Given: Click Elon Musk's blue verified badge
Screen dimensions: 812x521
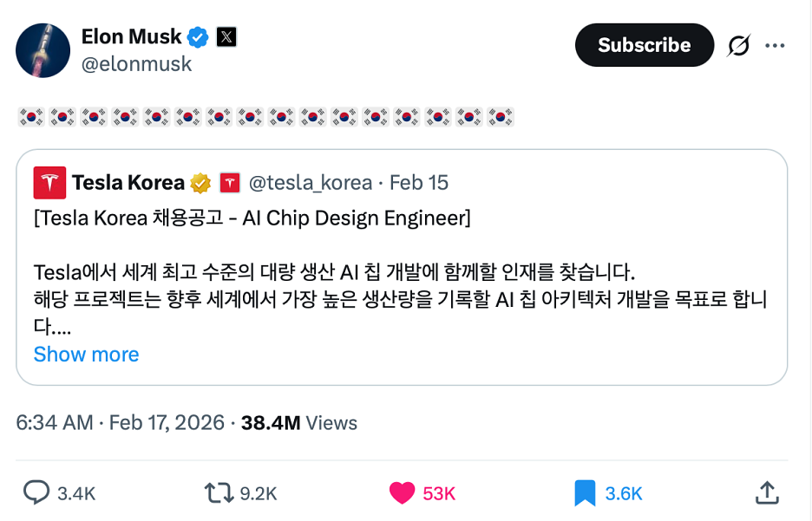Looking at the screenshot, I should (x=197, y=36).
